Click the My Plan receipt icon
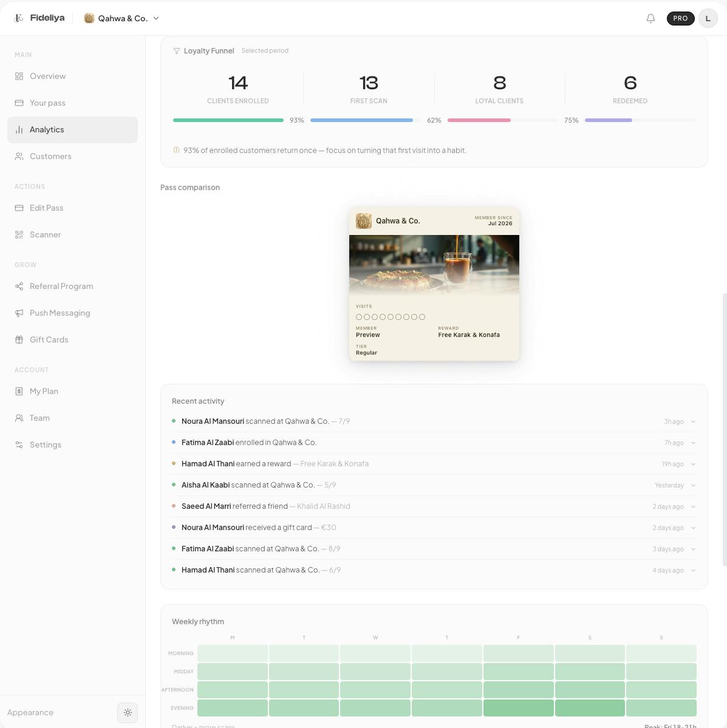Screen dimensions: 727x728 (19, 391)
